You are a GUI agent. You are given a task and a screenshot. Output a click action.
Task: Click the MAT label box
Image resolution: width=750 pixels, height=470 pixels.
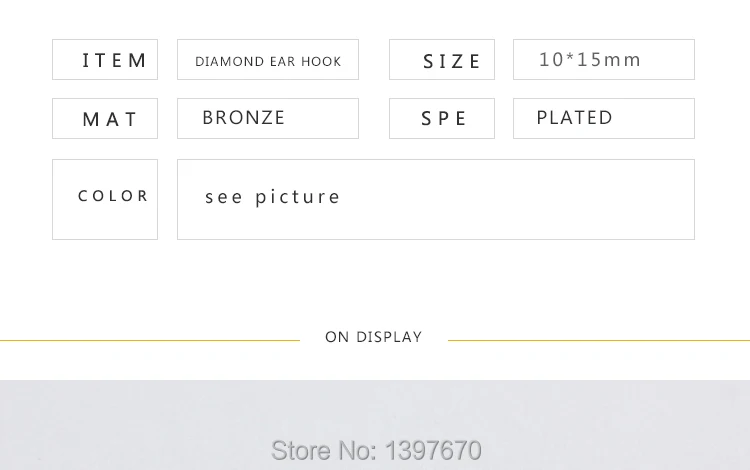click(105, 119)
